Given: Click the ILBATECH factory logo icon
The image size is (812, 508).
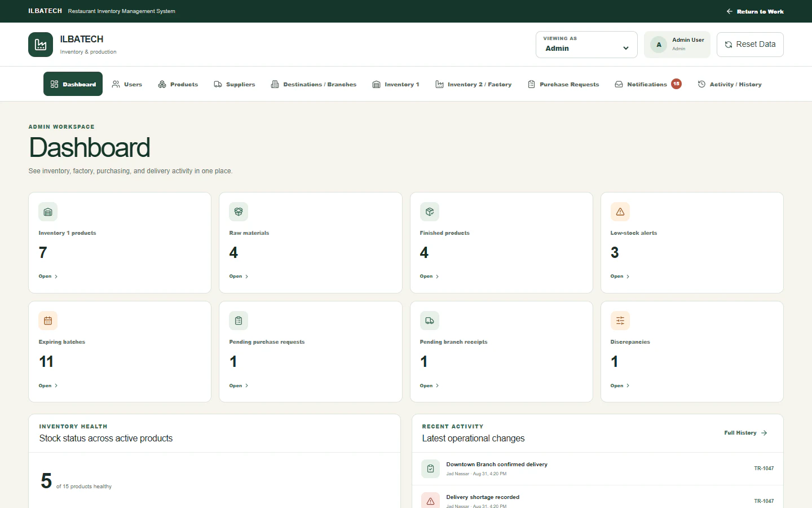Looking at the screenshot, I should coord(41,45).
